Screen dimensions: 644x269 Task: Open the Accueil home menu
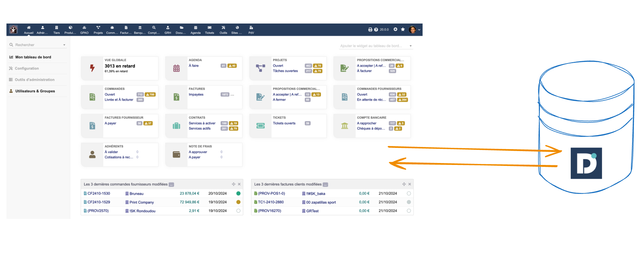[x=28, y=30]
